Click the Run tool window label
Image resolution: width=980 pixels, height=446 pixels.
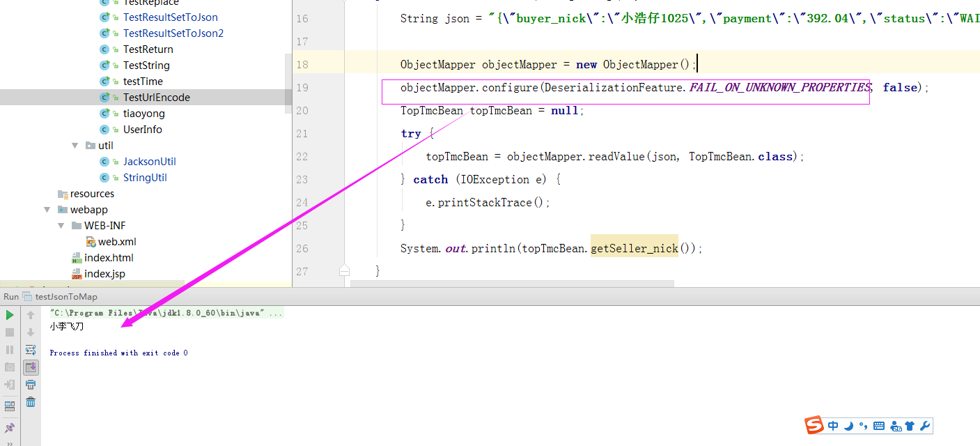click(10, 296)
